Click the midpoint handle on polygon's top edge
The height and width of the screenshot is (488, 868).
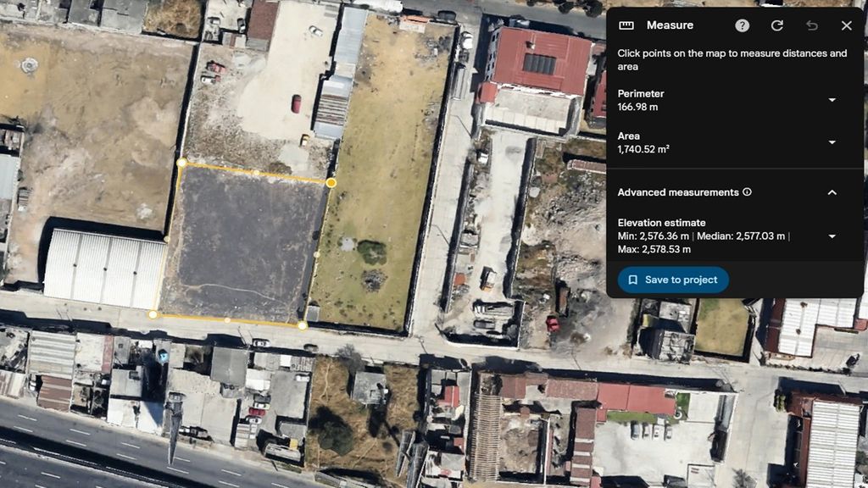tap(256, 172)
